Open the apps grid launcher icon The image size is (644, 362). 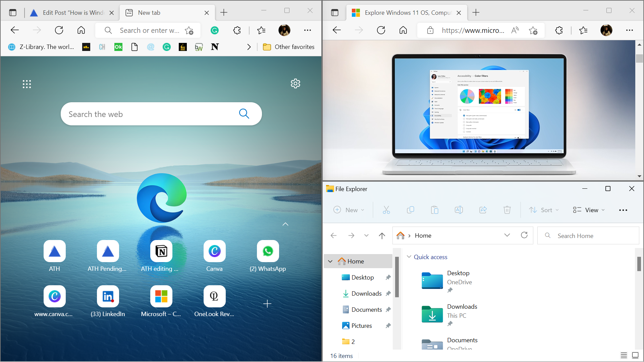click(x=27, y=84)
